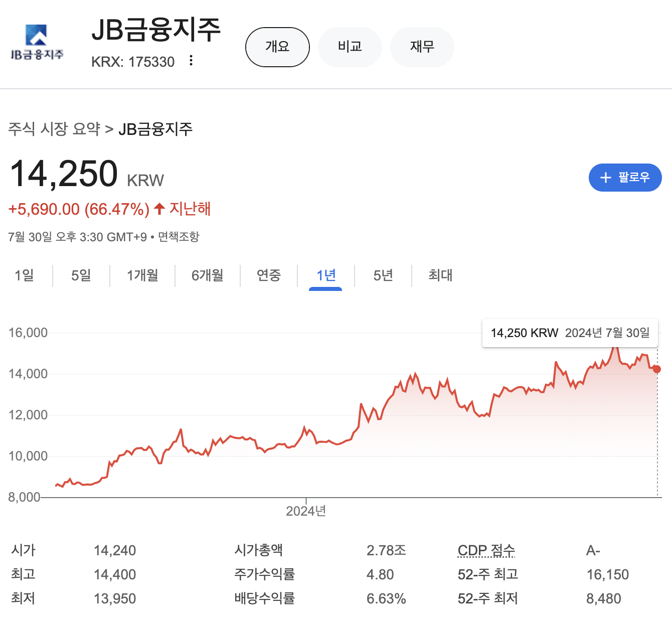Click the 배당수익률 value 6.63%
The image size is (672, 624).
386,599
